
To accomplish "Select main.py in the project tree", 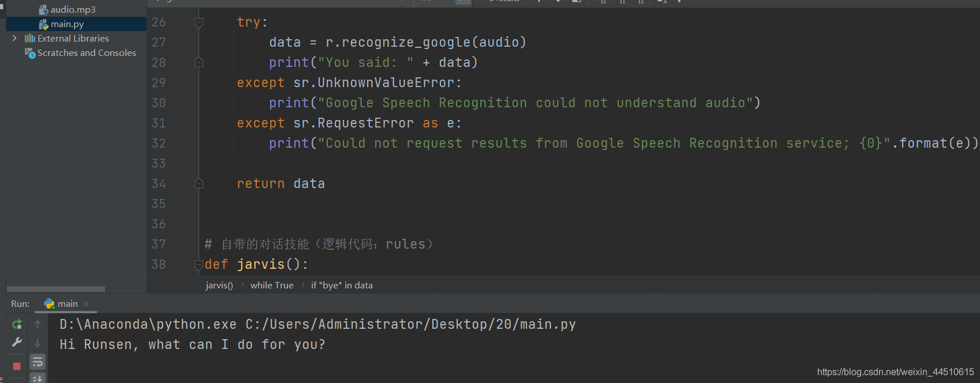I will tap(67, 24).
